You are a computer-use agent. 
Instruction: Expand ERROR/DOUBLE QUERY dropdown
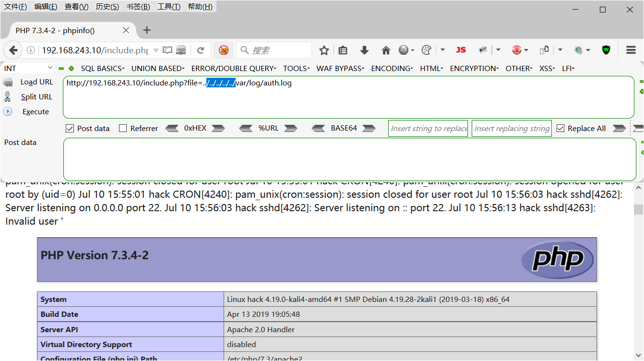[x=234, y=69]
